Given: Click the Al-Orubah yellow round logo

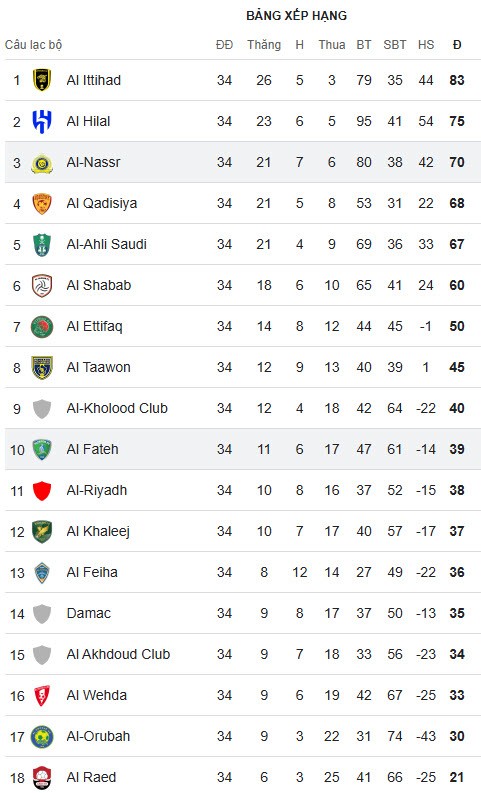Looking at the screenshot, I should [x=42, y=736].
